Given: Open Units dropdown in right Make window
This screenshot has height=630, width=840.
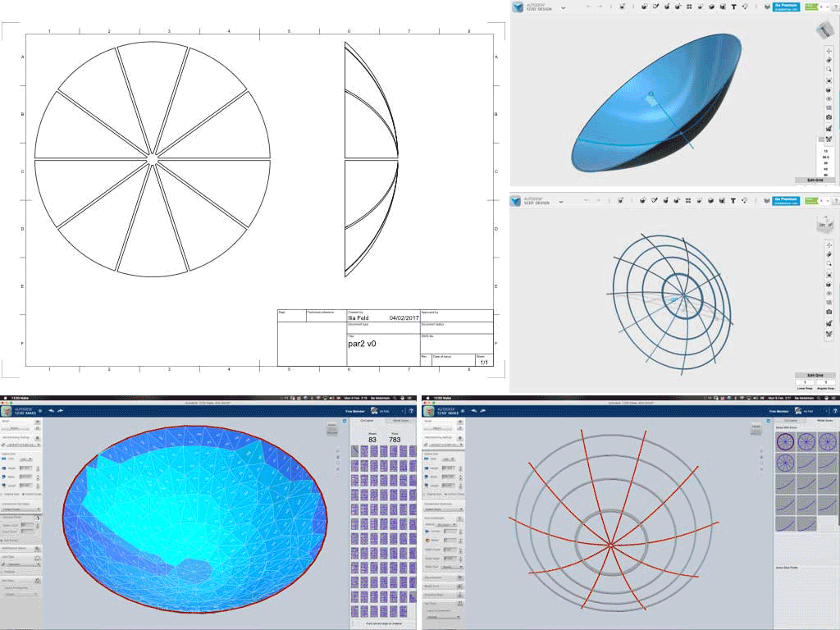Looking at the screenshot, I should [x=448, y=459].
